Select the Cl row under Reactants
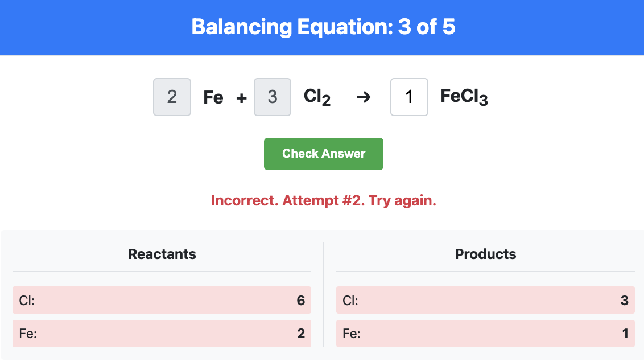644x362 pixels. coord(162,300)
